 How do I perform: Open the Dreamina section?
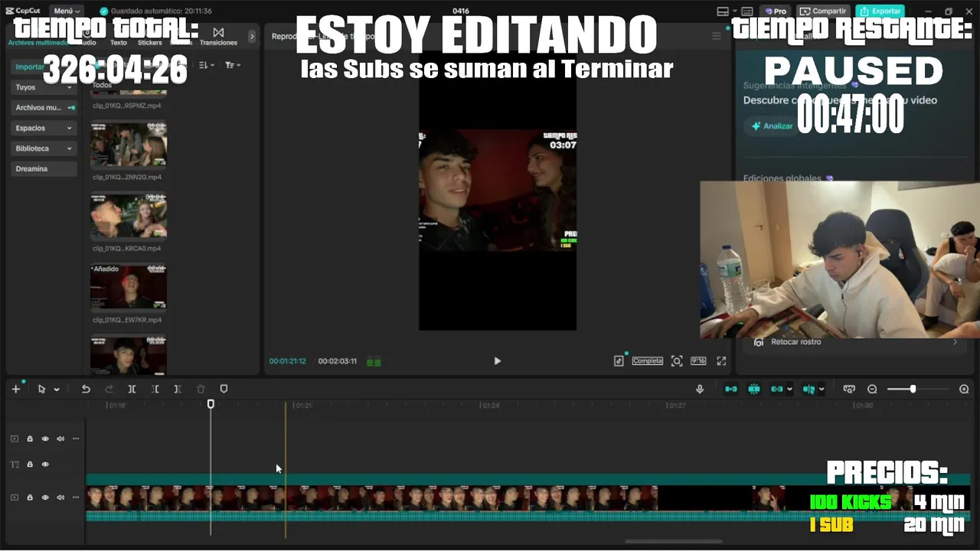pos(44,169)
